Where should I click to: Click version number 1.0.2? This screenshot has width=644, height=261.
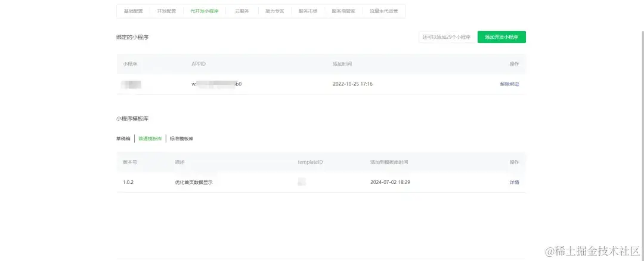[128, 182]
